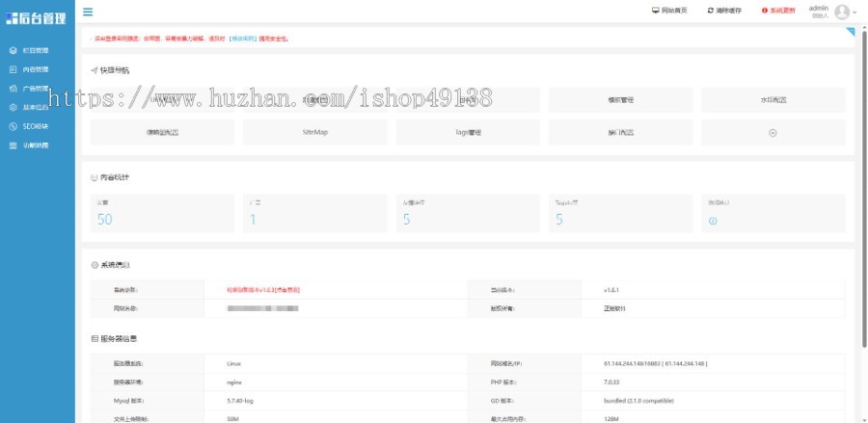Click the 服务器信息 section icon
This screenshot has width=868, height=423.
(95, 338)
